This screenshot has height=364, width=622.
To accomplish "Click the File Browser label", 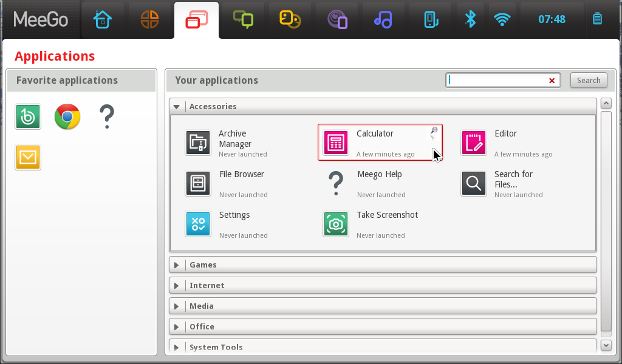I will point(242,174).
